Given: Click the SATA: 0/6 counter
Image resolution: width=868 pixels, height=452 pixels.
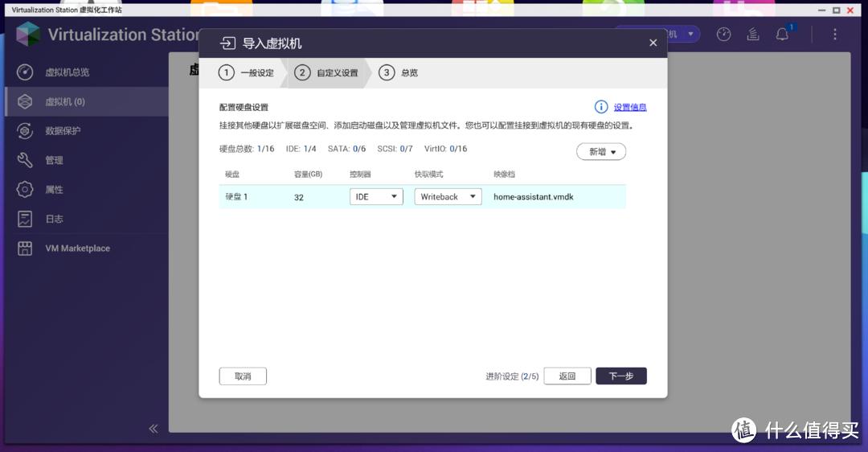Looking at the screenshot, I should tap(346, 149).
